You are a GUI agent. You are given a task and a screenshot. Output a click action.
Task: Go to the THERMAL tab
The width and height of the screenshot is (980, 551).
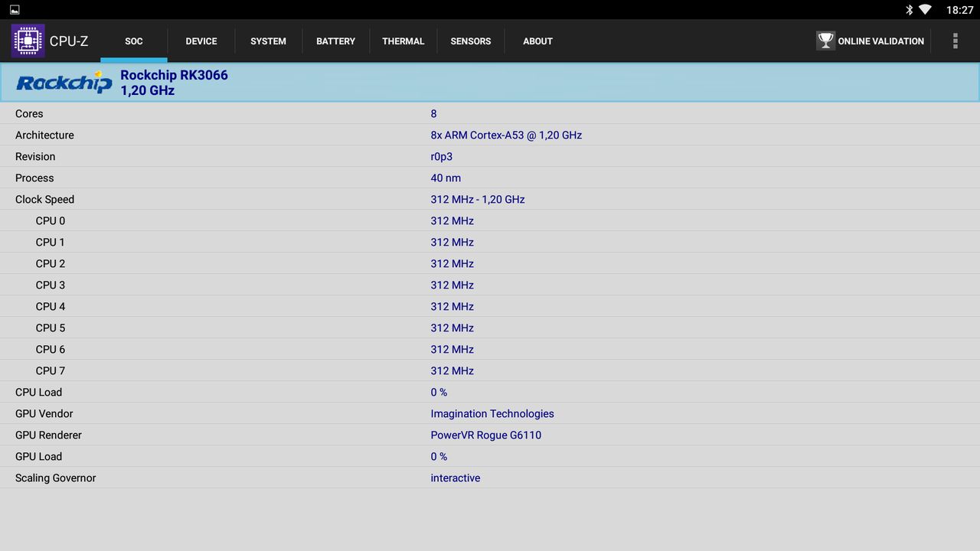point(403,41)
